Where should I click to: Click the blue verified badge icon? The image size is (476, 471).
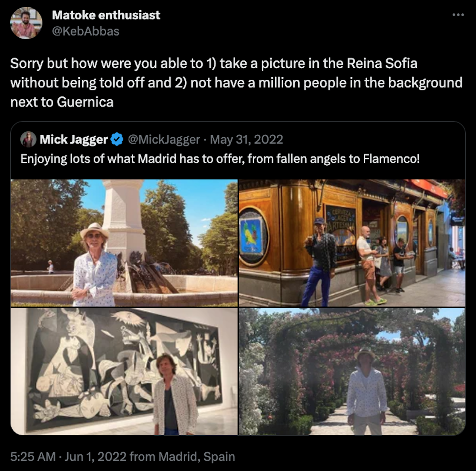click(x=117, y=140)
